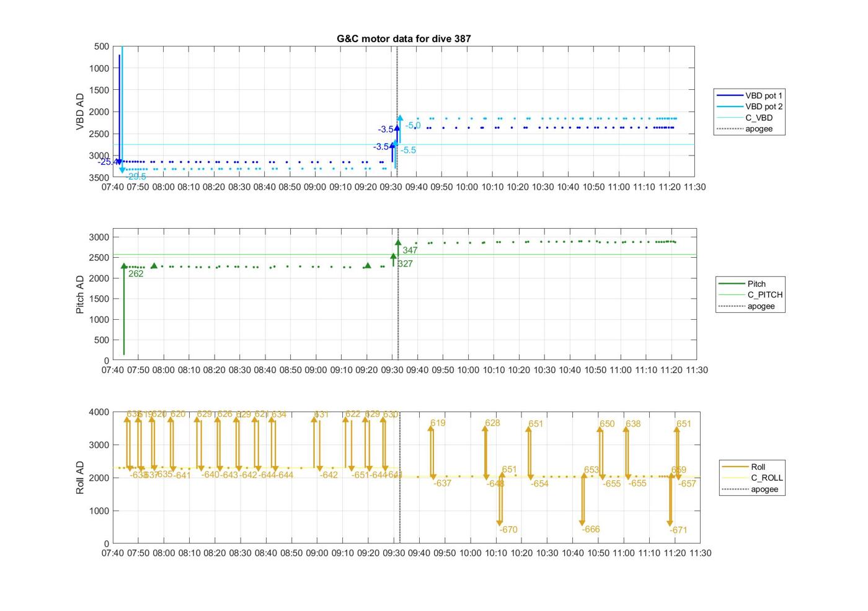Image resolution: width=868 pixels, height=611 pixels.
Task: Click the "-654" annotation in Roll plot
Action: click(539, 483)
